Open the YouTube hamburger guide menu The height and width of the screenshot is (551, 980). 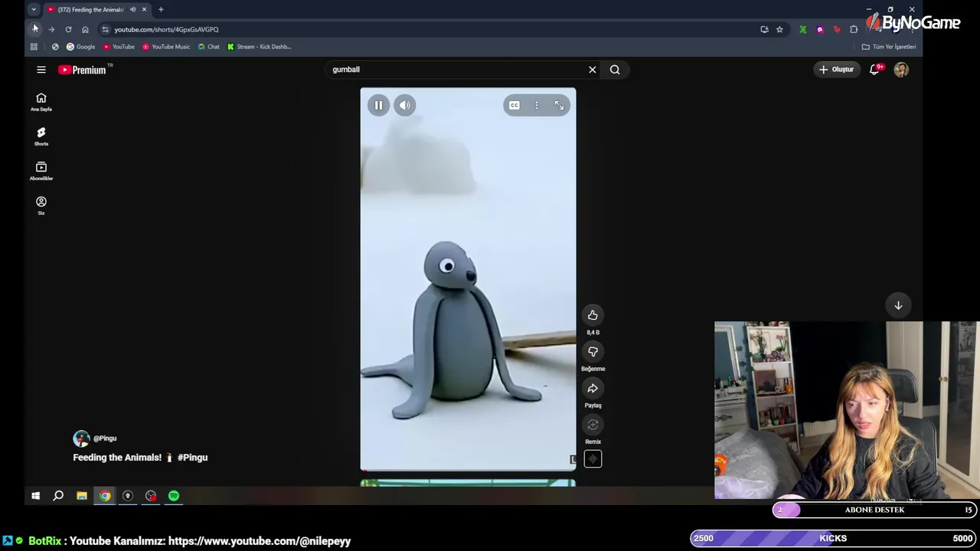[41, 70]
